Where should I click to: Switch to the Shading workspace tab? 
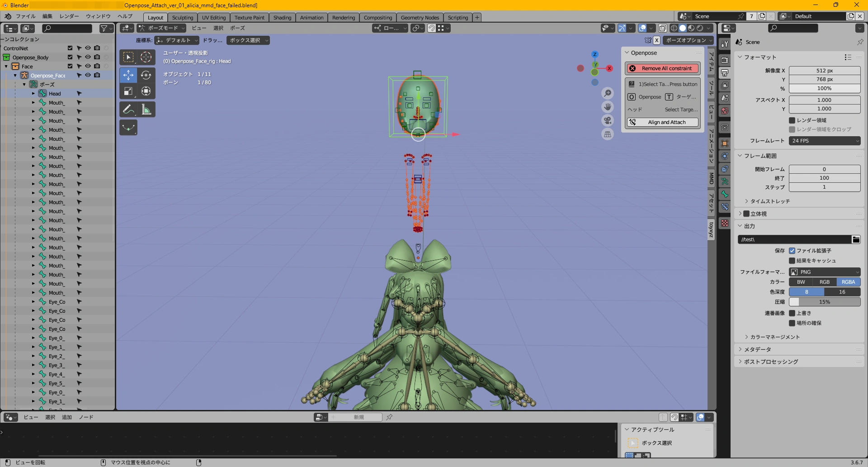point(282,17)
